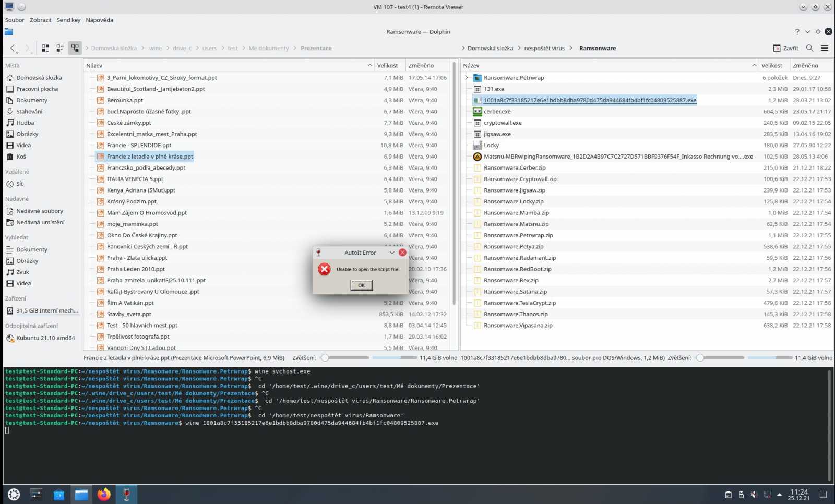This screenshot has height=504, width=835.
Task: Click OK in AutoIt Error dialog
Action: tap(361, 285)
